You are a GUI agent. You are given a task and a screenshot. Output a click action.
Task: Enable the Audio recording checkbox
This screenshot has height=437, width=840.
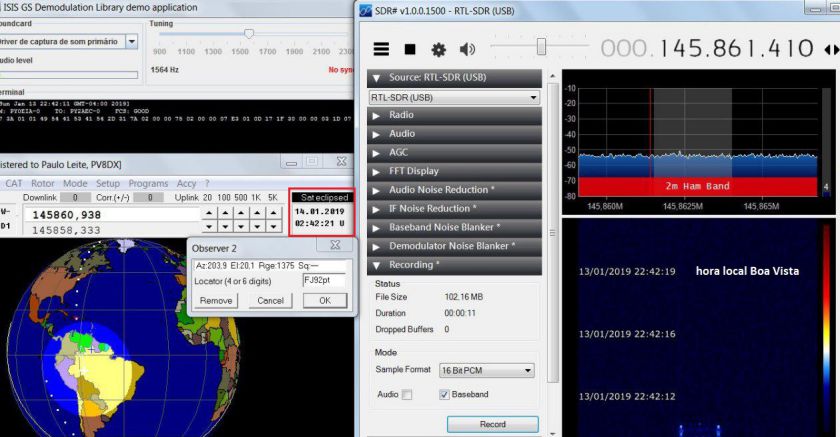[407, 395]
